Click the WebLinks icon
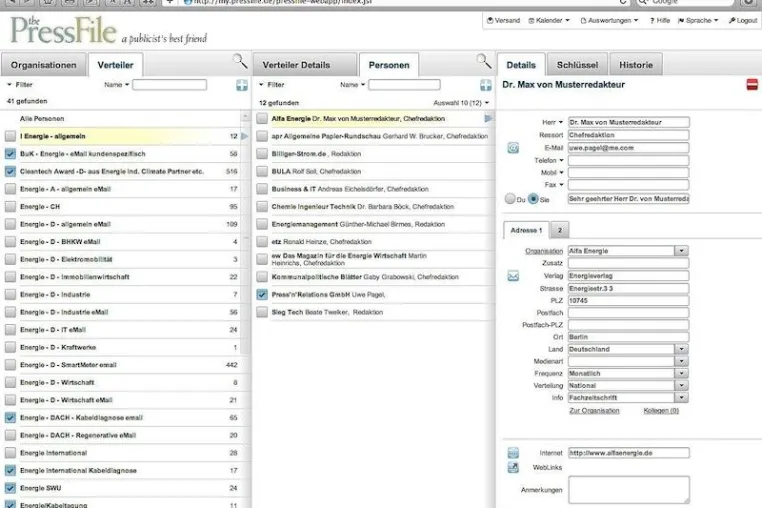The image size is (762, 508). (x=513, y=468)
